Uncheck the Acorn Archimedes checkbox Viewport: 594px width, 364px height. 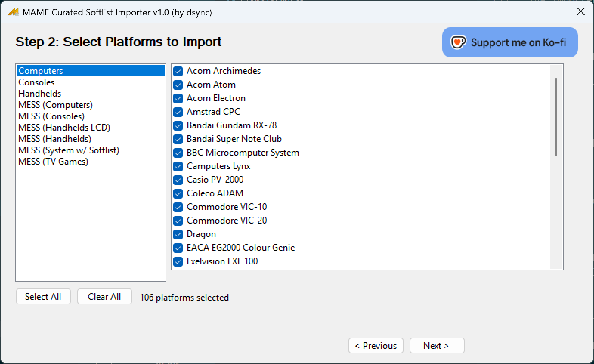point(178,71)
